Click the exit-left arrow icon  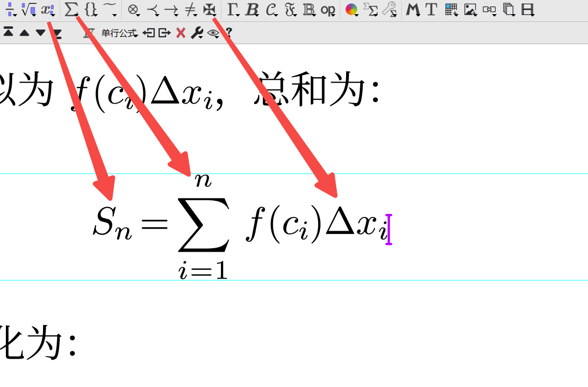pyautogui.click(x=149, y=33)
